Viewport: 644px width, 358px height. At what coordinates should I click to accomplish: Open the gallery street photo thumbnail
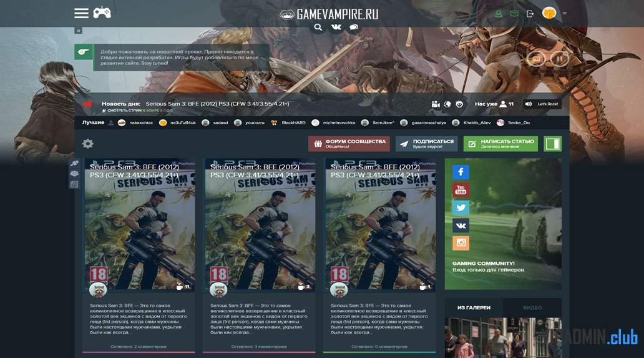503,337
